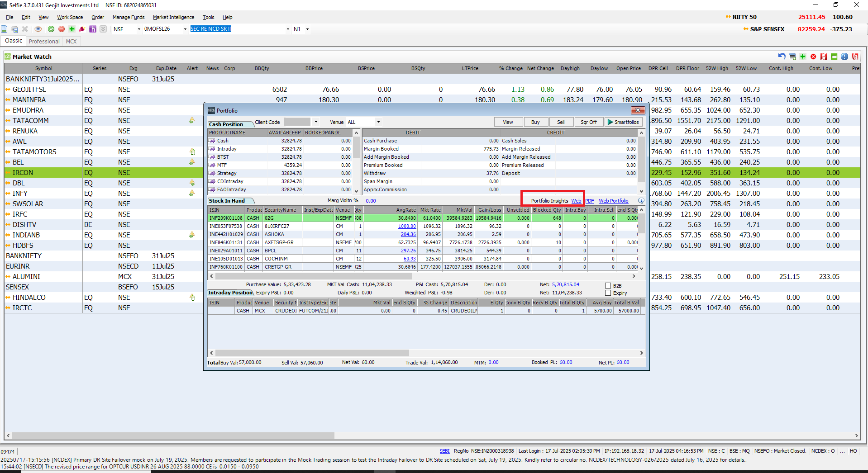Click the save/print toolbar icon
This screenshot has height=473, width=868.
click(x=14, y=29)
